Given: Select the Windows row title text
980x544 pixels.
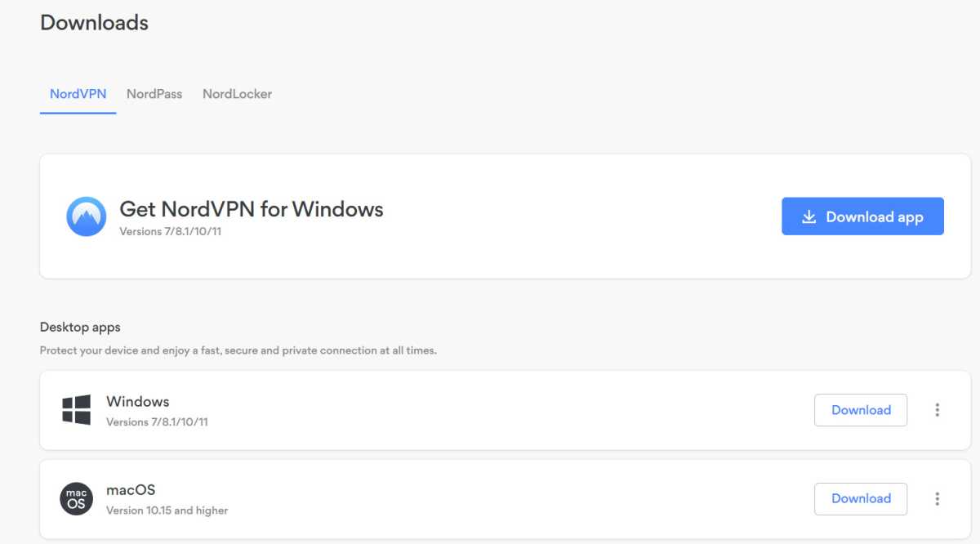Looking at the screenshot, I should 138,401.
